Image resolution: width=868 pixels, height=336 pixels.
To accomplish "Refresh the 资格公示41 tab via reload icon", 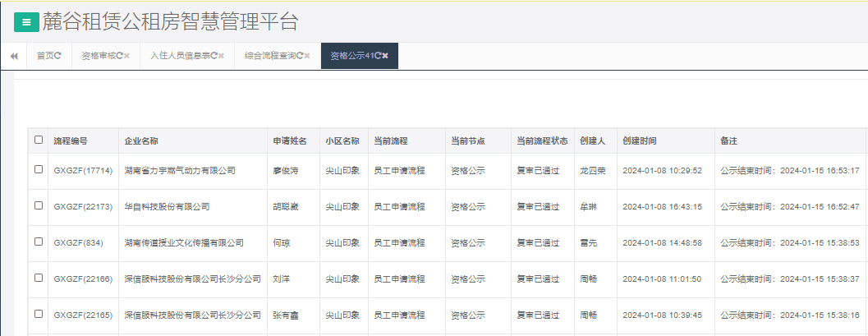I will (x=378, y=55).
